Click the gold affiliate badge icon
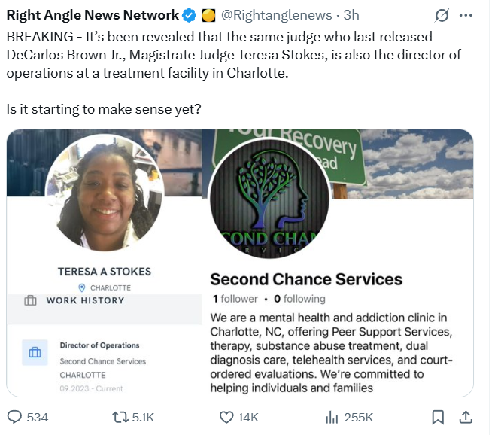 pos(208,15)
